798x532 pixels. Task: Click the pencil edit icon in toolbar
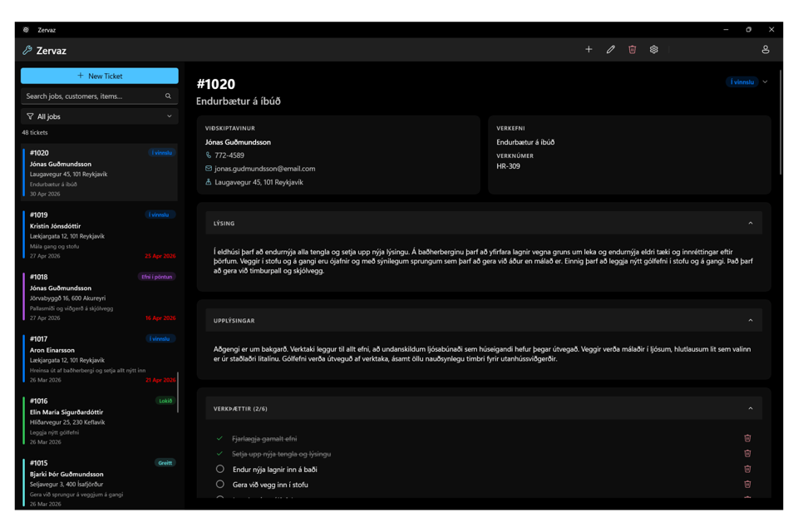point(610,49)
